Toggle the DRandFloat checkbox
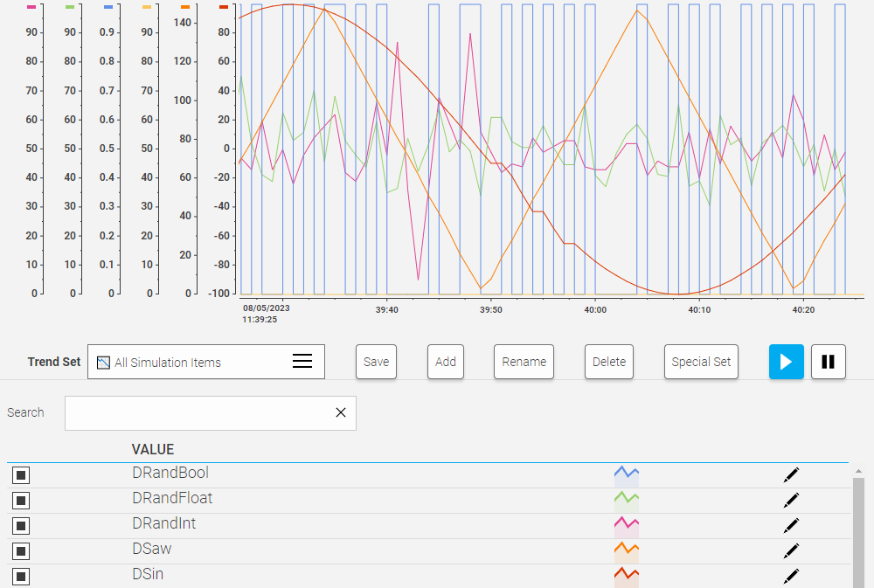 (x=20, y=500)
